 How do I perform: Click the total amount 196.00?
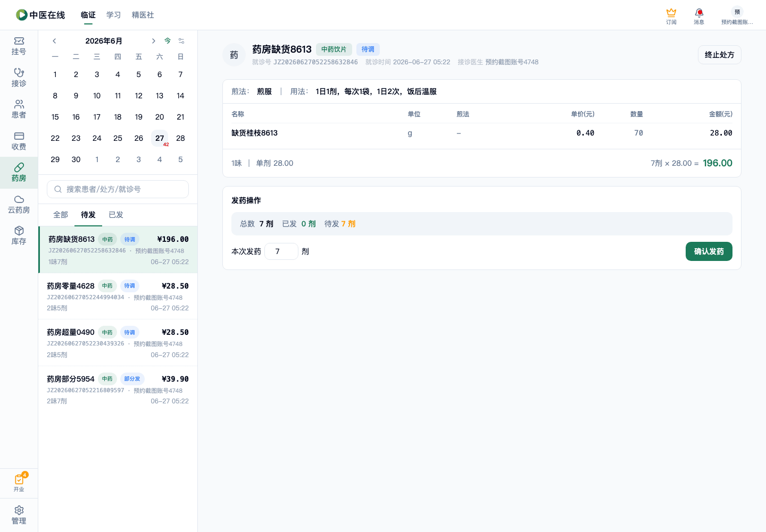coord(718,163)
